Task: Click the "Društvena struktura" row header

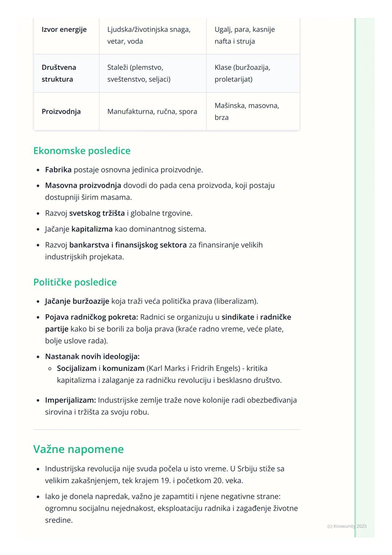Action: (59, 73)
